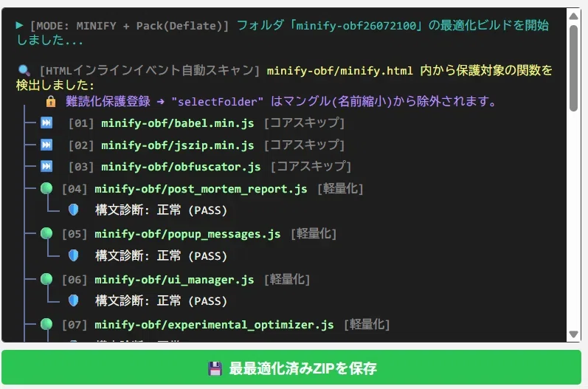
Task: Click [軽量化] tag next to experimental_optimizer.js
Action: coord(367,325)
